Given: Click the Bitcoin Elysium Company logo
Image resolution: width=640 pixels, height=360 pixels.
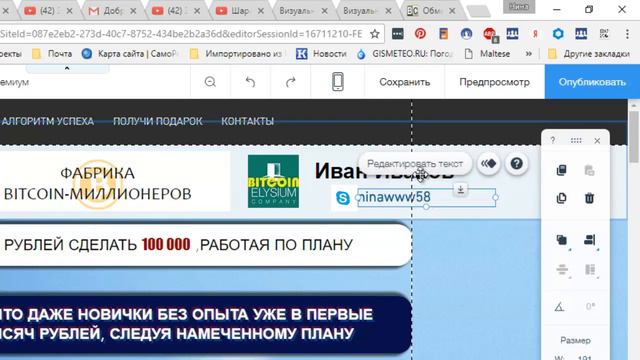Looking at the screenshot, I should tap(273, 181).
